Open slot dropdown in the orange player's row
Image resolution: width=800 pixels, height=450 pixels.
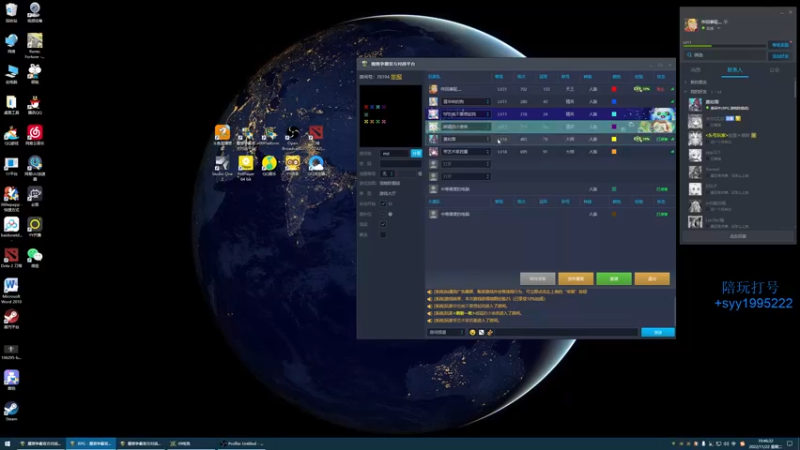(466, 152)
